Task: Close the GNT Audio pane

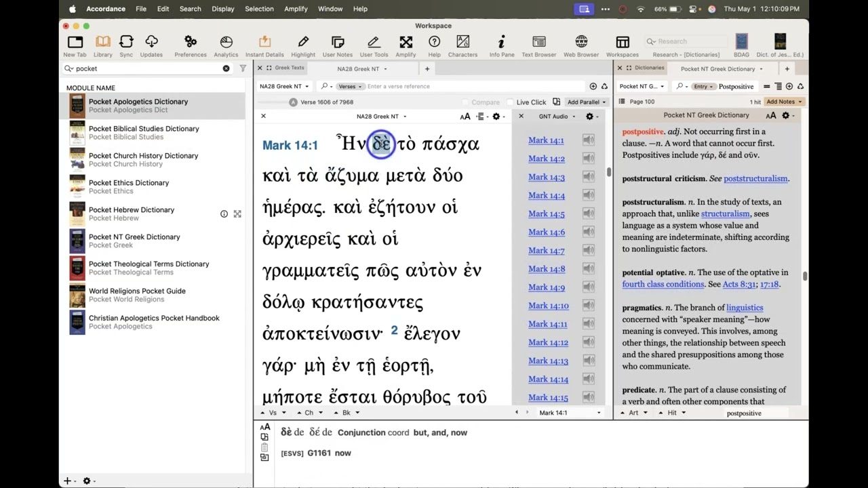Action: coord(521,117)
